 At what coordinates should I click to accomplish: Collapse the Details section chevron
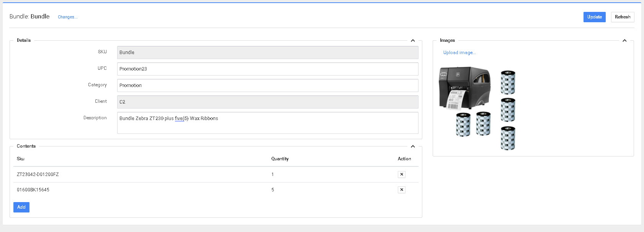413,41
